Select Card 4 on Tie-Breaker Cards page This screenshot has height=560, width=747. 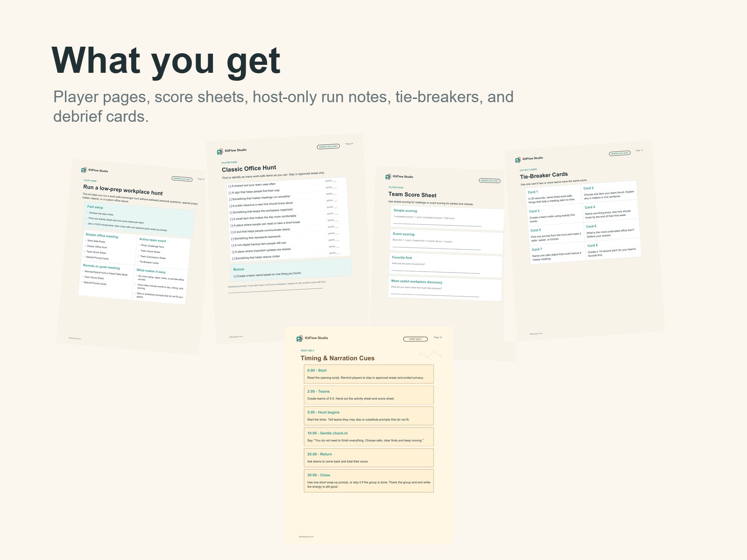(611, 211)
